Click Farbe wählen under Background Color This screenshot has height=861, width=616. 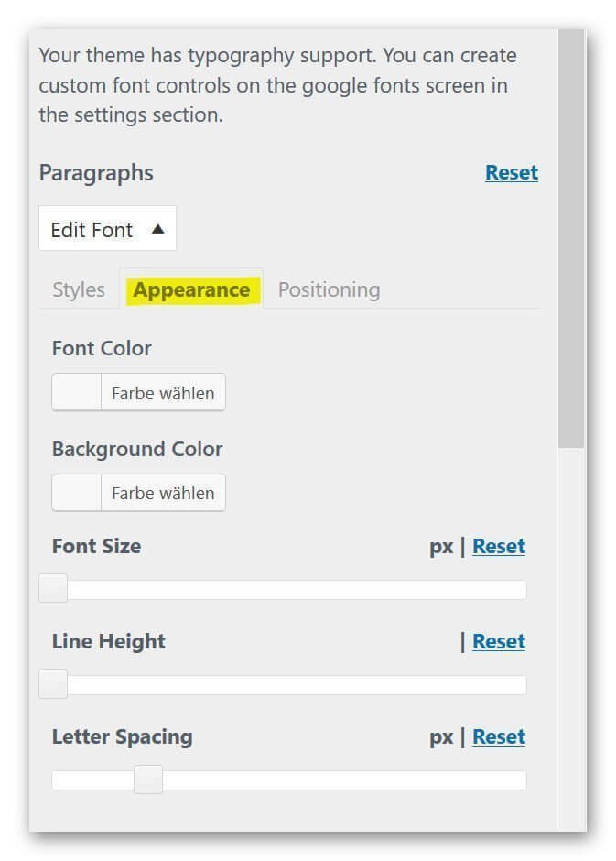[163, 493]
